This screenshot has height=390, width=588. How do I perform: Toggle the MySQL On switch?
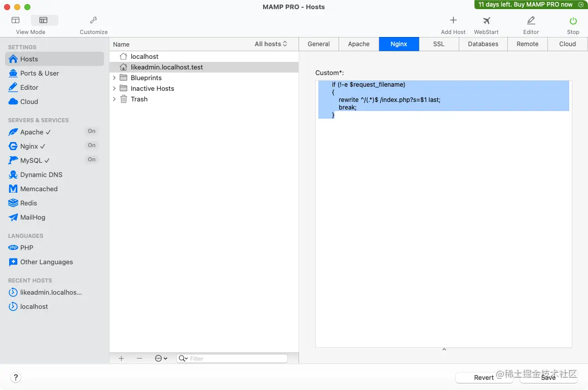click(92, 160)
